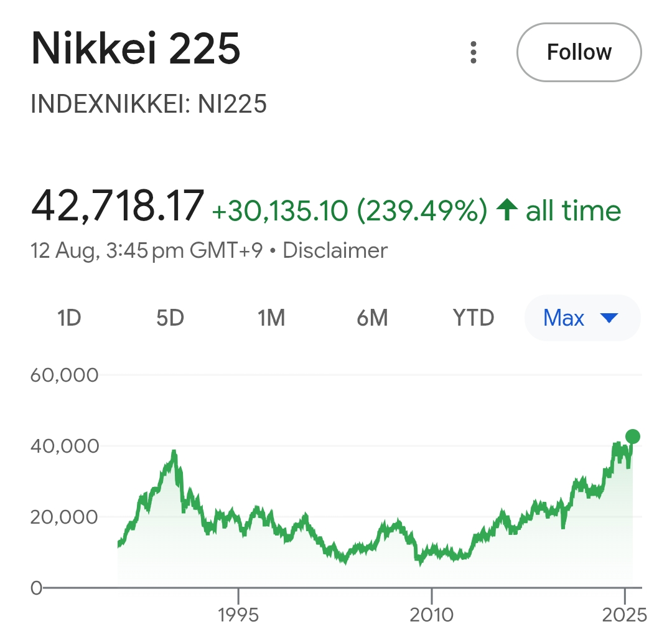Expand the blue dropdown arrow beside Max
Screen dimensions: 672x642
609,318
